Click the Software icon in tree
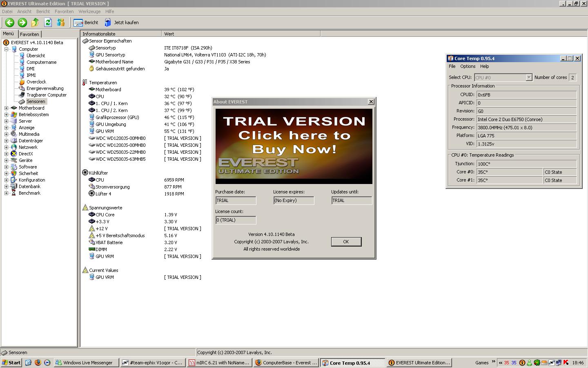The height and width of the screenshot is (368, 588). 14,167
